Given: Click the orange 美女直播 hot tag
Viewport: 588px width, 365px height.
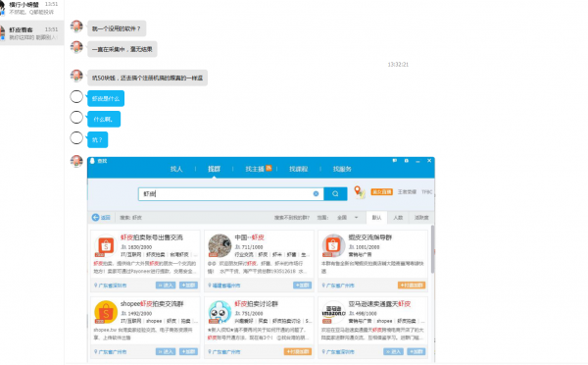Looking at the screenshot, I should tap(382, 192).
